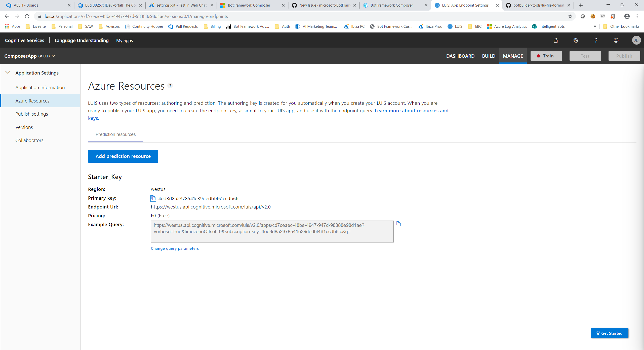Viewport: 644px width, 350px height.
Task: Open help tooltip beside Azure Resources heading
Action: [171, 85]
